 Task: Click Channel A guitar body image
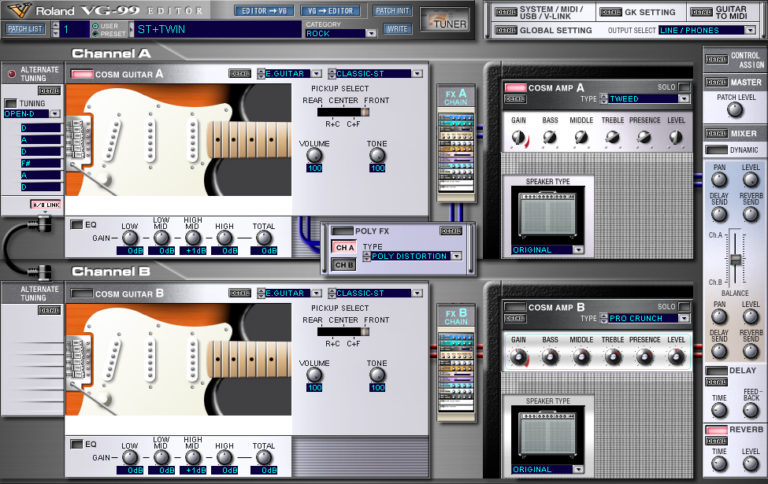coord(178,140)
